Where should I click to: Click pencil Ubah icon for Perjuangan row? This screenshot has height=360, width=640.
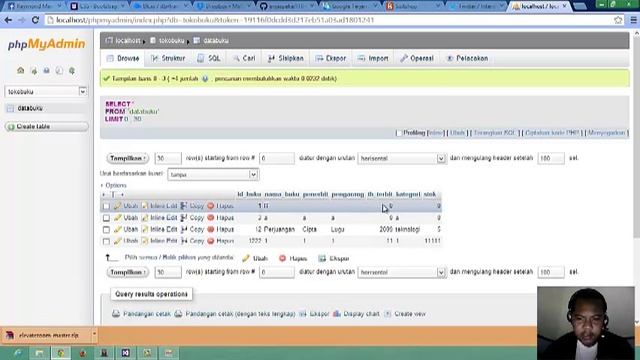point(118,229)
